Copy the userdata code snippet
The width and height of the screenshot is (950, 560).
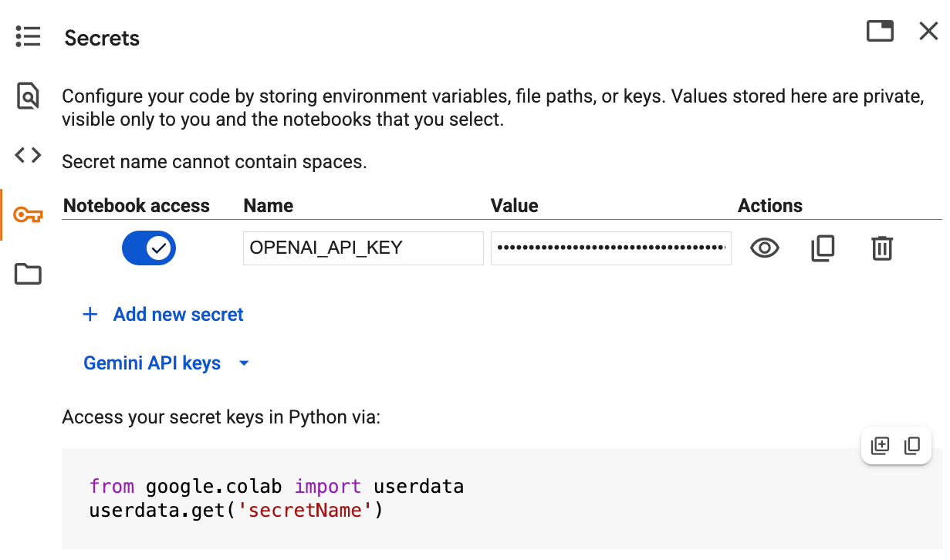912,446
